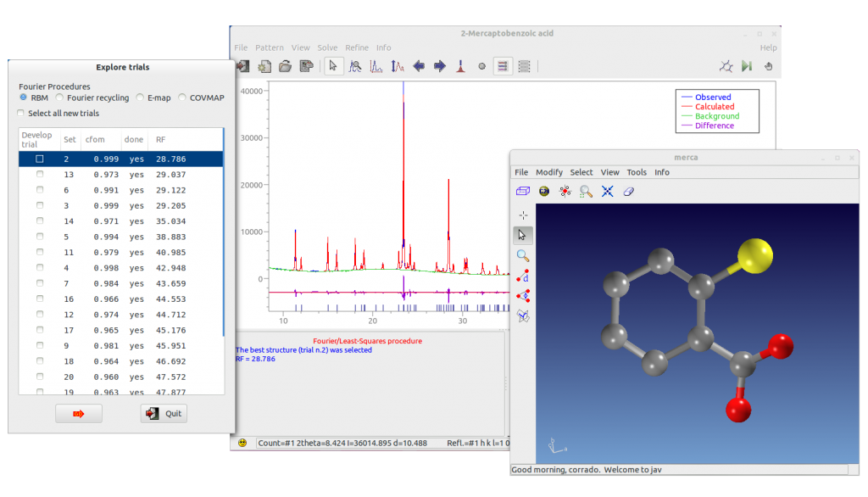
Task: Tick develop checkbox for trial set 14
Action: pyautogui.click(x=39, y=221)
